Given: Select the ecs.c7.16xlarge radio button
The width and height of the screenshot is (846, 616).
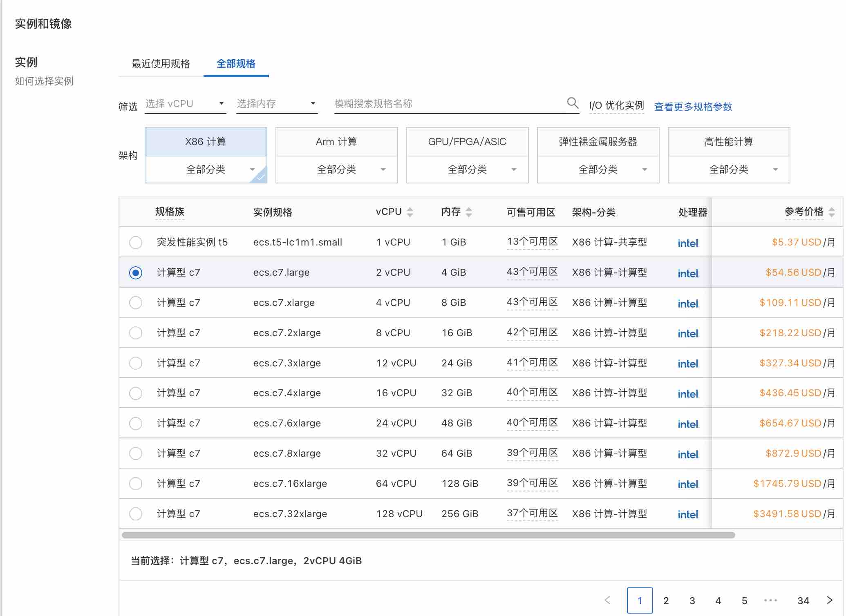Looking at the screenshot, I should pos(136,484).
